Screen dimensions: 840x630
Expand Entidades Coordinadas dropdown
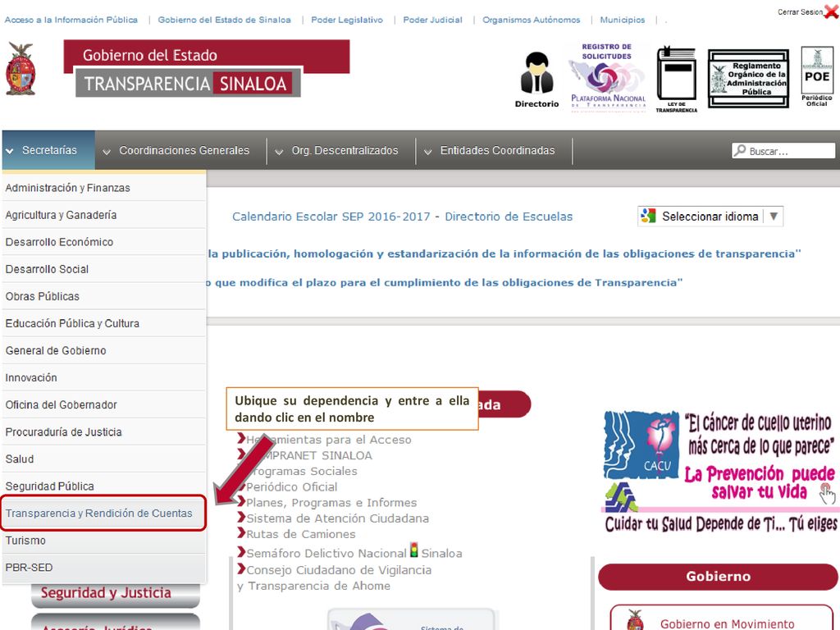tap(494, 151)
